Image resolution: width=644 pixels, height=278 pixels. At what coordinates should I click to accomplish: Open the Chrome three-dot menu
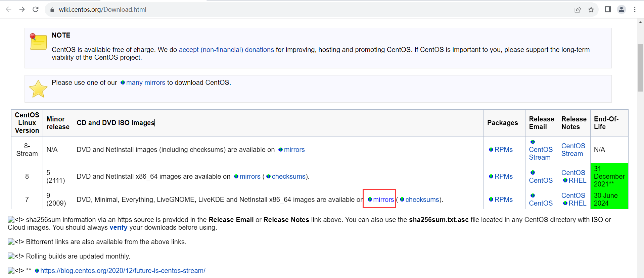coord(635,9)
